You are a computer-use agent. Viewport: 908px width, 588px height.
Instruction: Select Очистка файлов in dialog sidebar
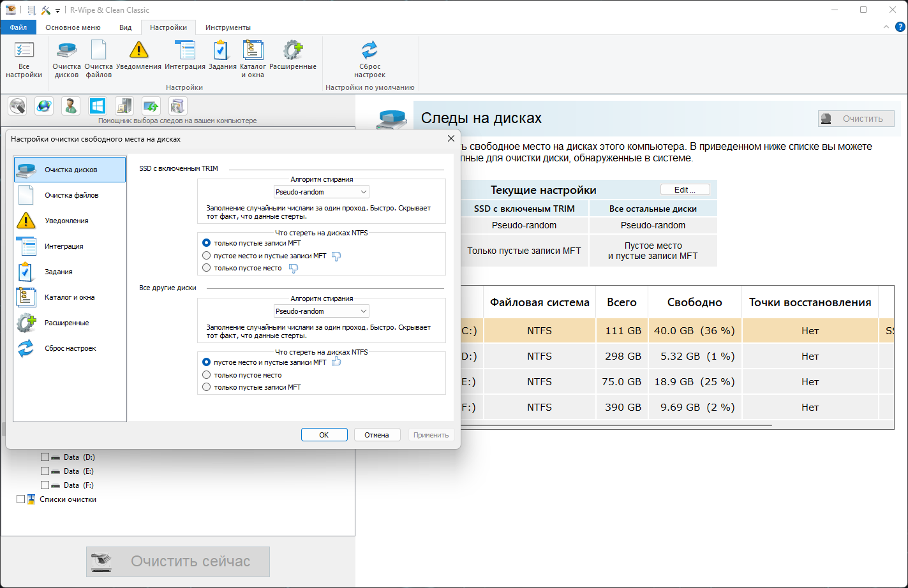coord(70,195)
